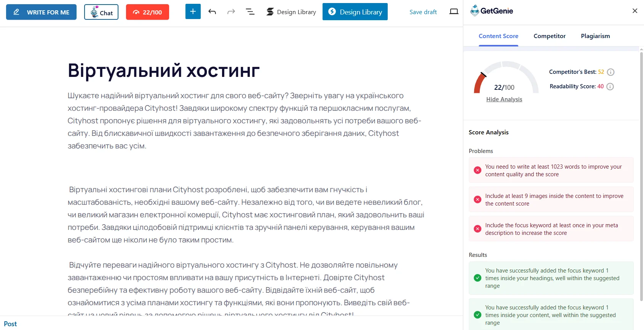Click the paragraph starting with Відчуйте переваги
This screenshot has height=330, width=644.
point(239,287)
